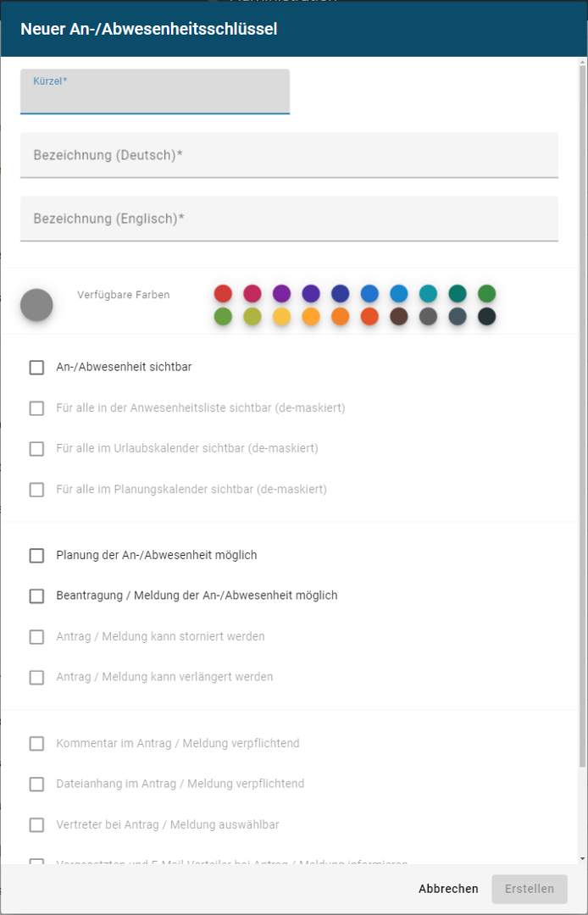
Task: Select the near-black color swatch
Action: tap(486, 316)
